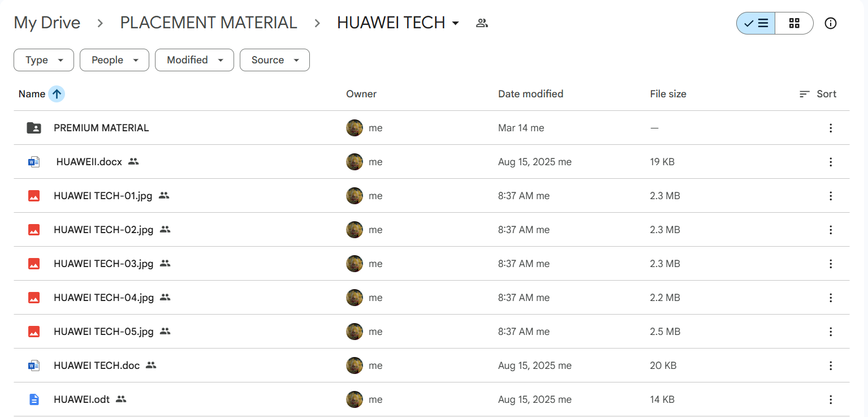Click the image icon of HUAWEI TECH-05.jpg
Screen dimensions: 868x417
[x=34, y=332]
